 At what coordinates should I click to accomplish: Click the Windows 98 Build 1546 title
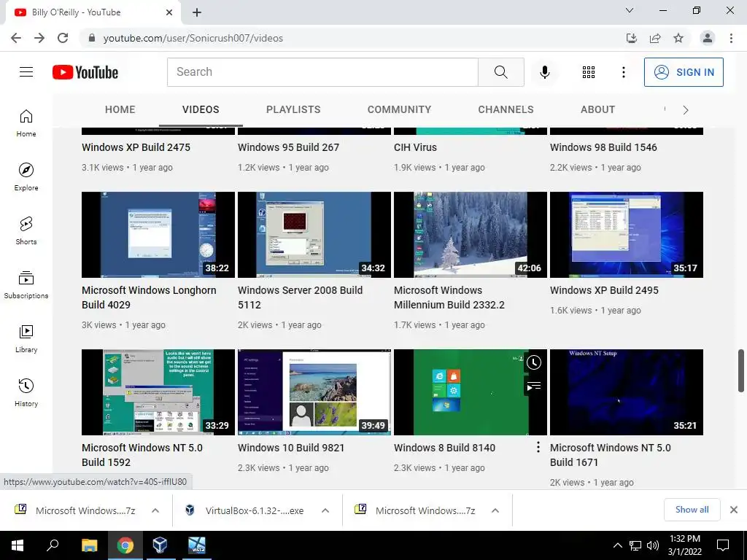[603, 147]
